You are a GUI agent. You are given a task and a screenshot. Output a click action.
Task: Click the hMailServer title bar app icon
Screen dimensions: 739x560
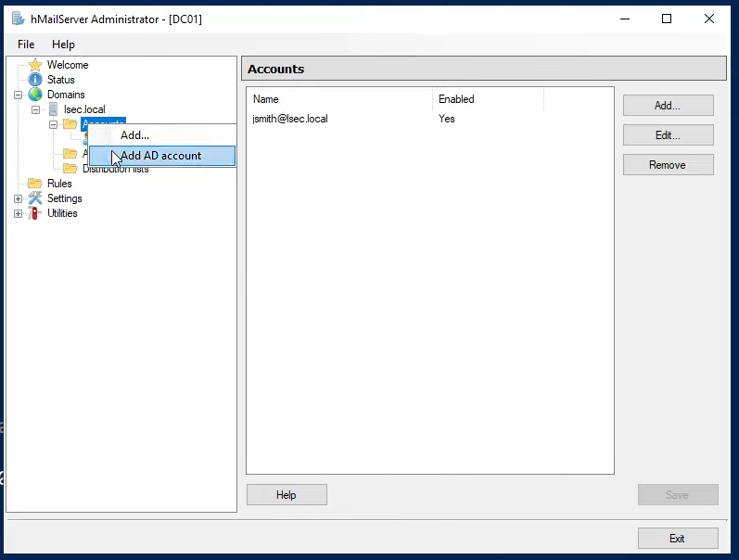pos(18,19)
